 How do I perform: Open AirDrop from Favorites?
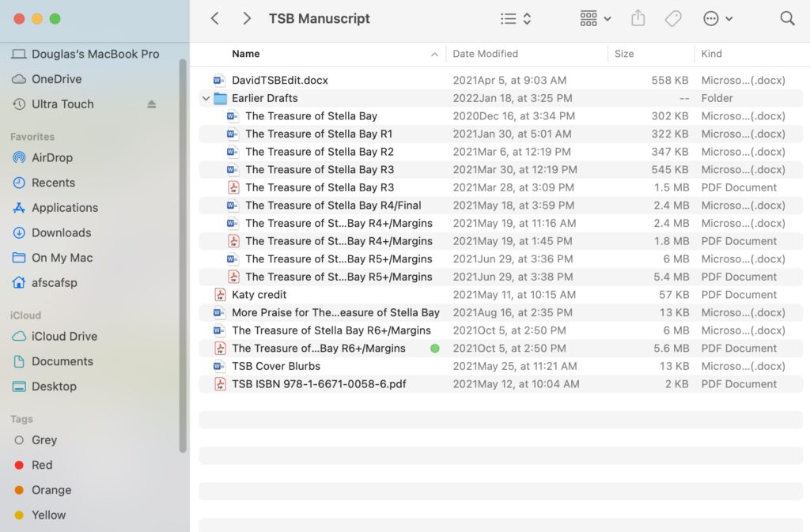tap(43, 157)
